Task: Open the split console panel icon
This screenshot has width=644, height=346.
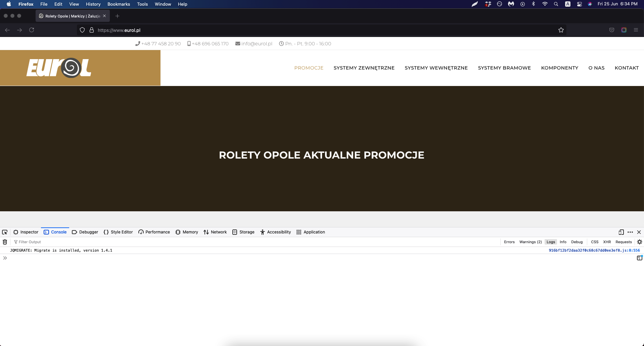Action: [x=639, y=258]
